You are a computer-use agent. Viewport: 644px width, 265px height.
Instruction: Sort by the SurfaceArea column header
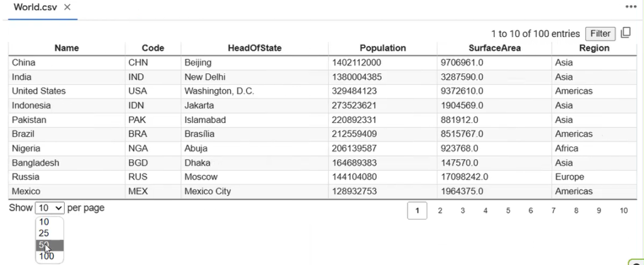pos(494,48)
